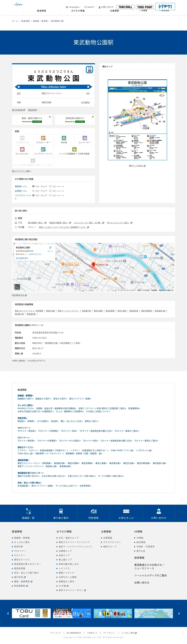Image resolution: width=187 pixels, height=644 pixels.
Task: Open 個人情報保護方針 in the page footer
Action: point(74,633)
